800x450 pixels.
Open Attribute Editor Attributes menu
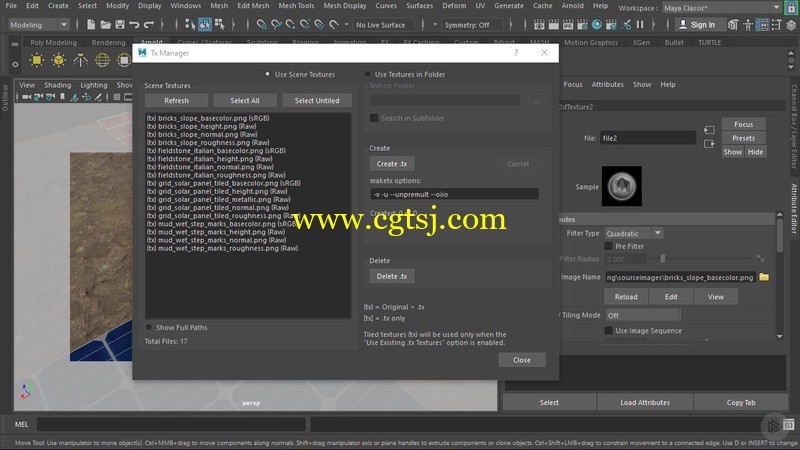coord(608,84)
